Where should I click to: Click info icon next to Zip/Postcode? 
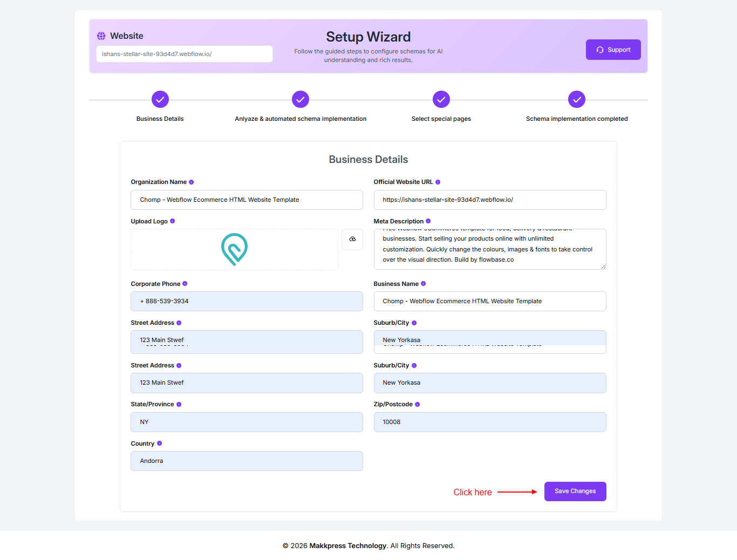point(418,405)
